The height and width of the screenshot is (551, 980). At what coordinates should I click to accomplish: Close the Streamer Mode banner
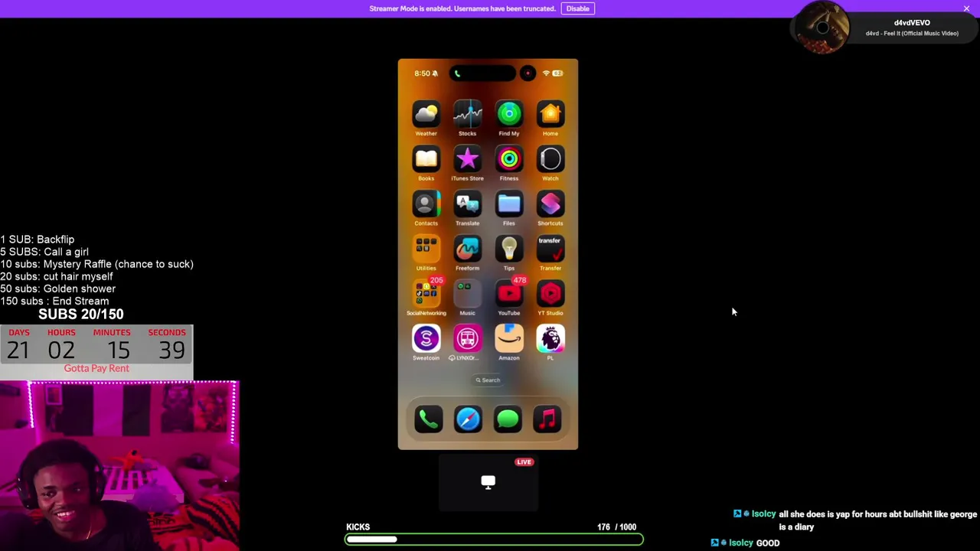point(966,8)
